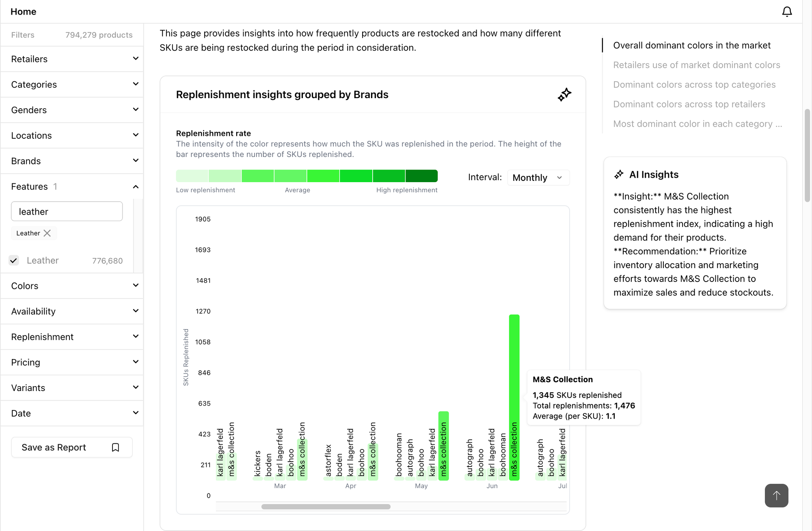Select Overall dominant colors in the market
This screenshot has width=812, height=531.
[692, 45]
